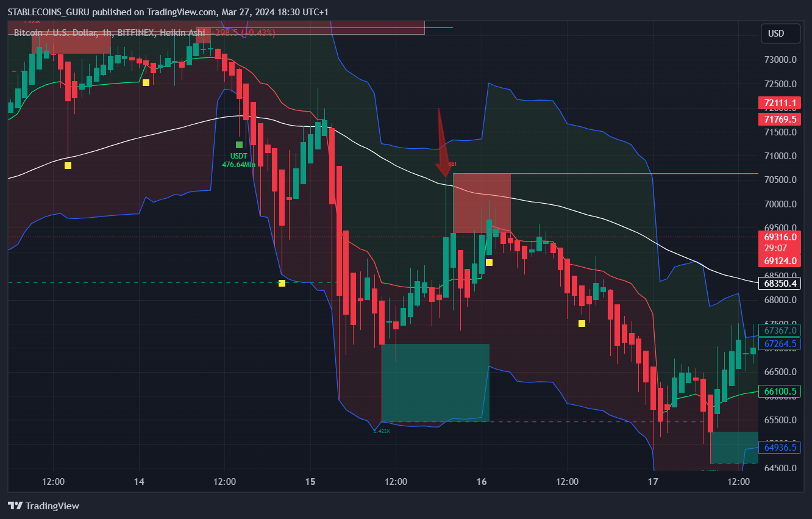The width and height of the screenshot is (812, 519).
Task: Click the date 17 on time axis
Action: coord(653,482)
